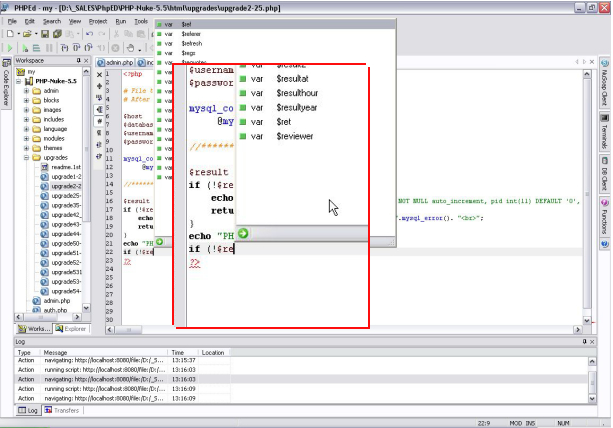Click the Log panel scroll down arrow
This screenshot has height=428, width=613.
(592, 399)
